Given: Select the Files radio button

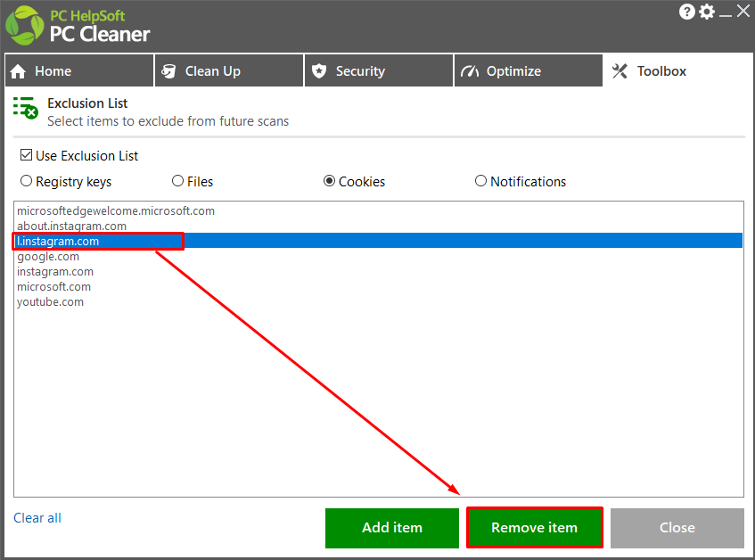Looking at the screenshot, I should coord(177,181).
